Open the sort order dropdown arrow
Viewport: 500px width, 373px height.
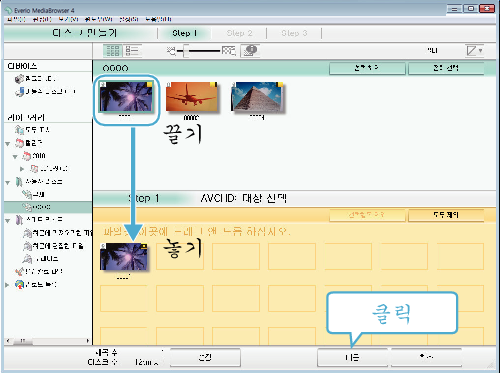tap(480, 51)
